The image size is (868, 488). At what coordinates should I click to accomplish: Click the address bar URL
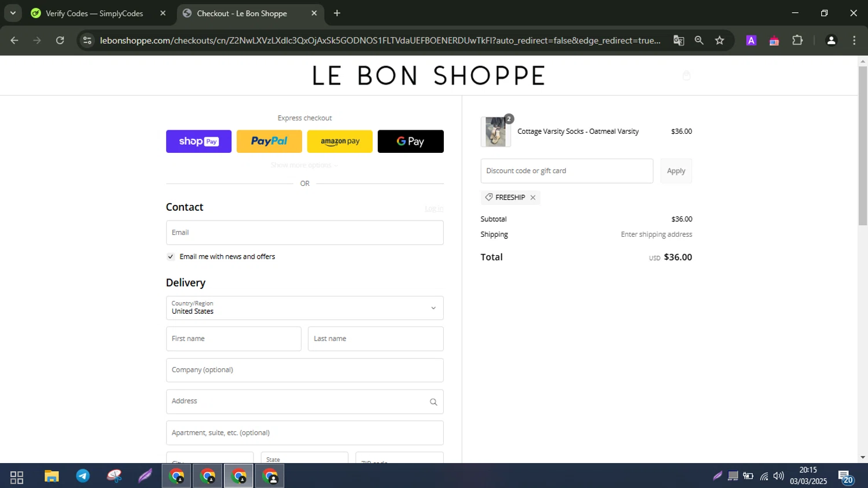pyautogui.click(x=380, y=41)
